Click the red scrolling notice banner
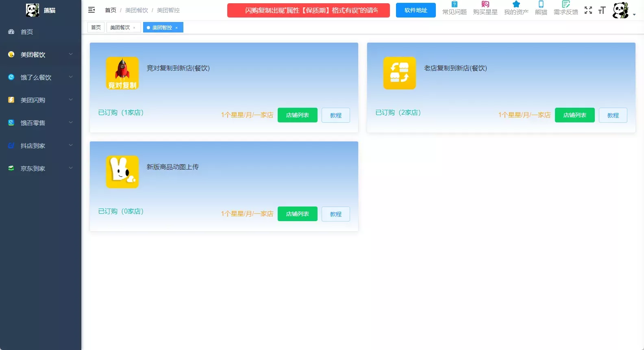 click(x=309, y=10)
